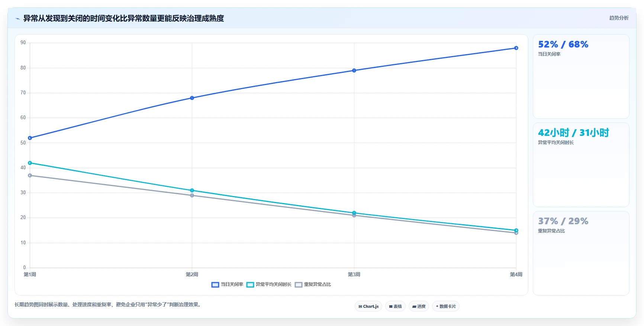The width and height of the screenshot is (644, 326).
Task: Click the 50 y-axis tick label
Action: (x=23, y=143)
